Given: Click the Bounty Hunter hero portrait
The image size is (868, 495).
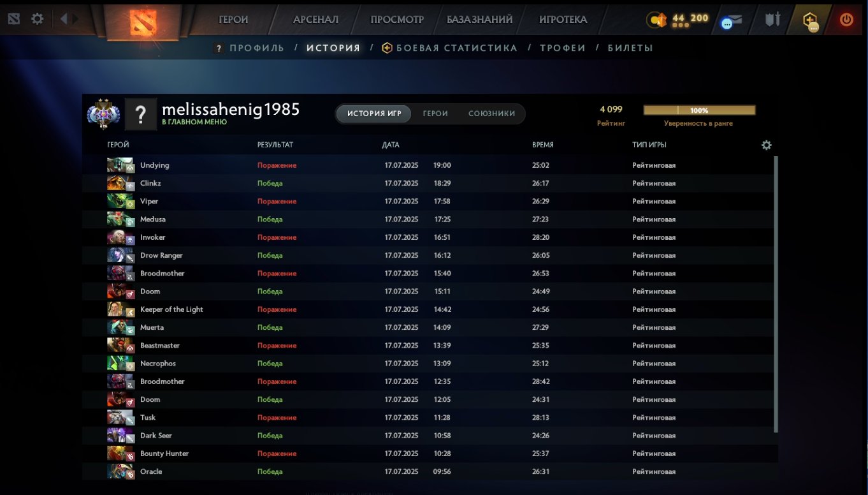Looking at the screenshot, I should 120,454.
